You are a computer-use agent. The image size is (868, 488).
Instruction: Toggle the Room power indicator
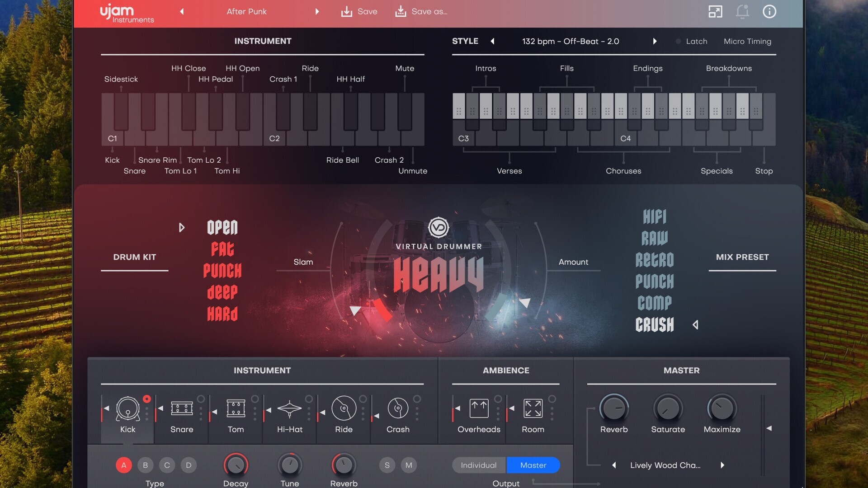point(552,399)
